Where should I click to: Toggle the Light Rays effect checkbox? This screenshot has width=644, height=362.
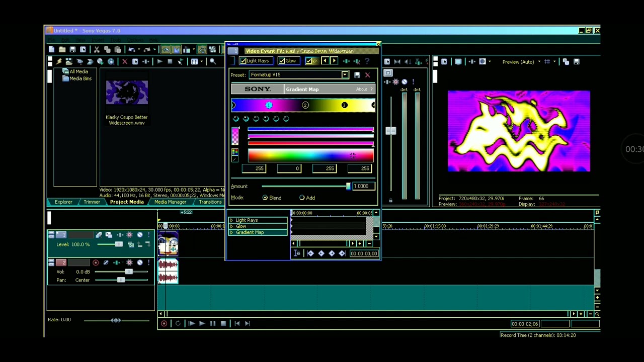click(x=243, y=61)
